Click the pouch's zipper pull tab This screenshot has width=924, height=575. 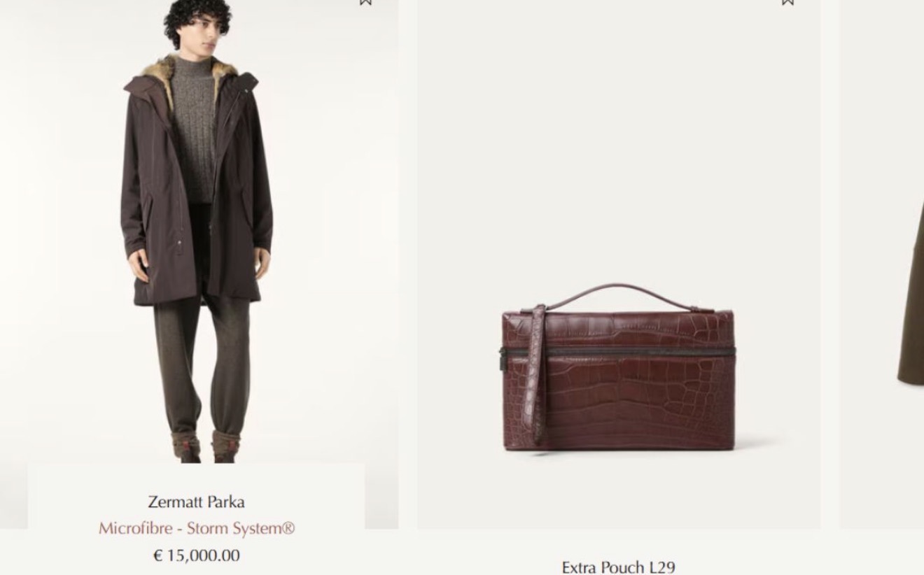tap(503, 359)
